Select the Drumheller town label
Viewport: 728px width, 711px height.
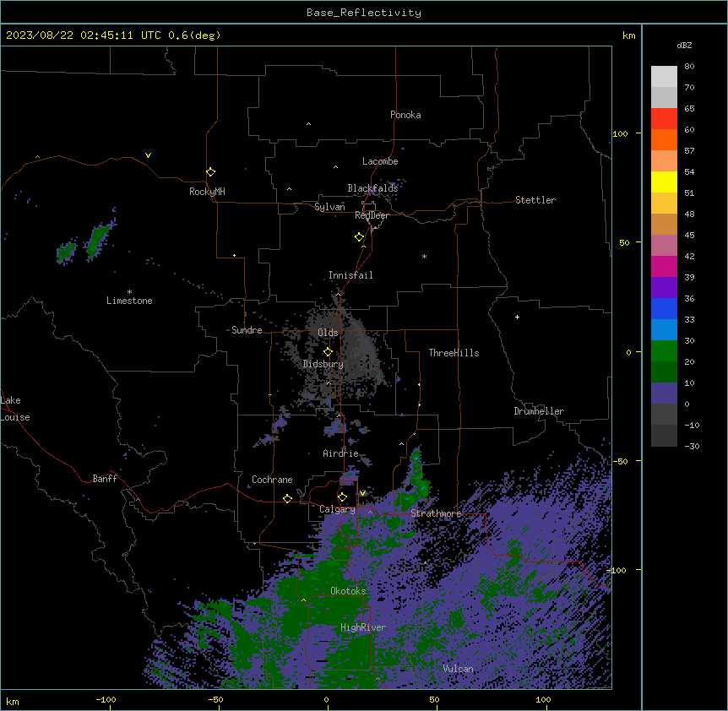tap(539, 411)
